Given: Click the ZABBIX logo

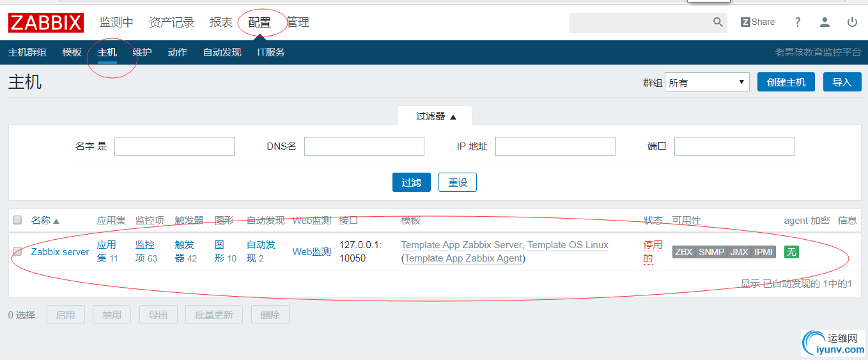Looking at the screenshot, I should click(46, 23).
